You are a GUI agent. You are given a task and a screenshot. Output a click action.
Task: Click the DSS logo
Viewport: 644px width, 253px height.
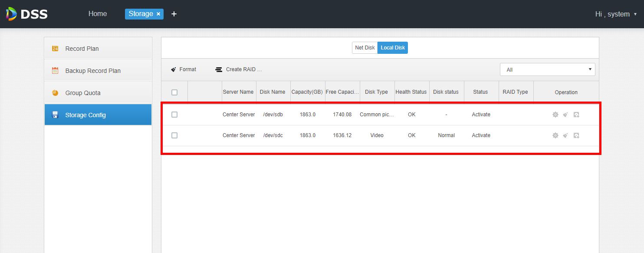point(27,14)
